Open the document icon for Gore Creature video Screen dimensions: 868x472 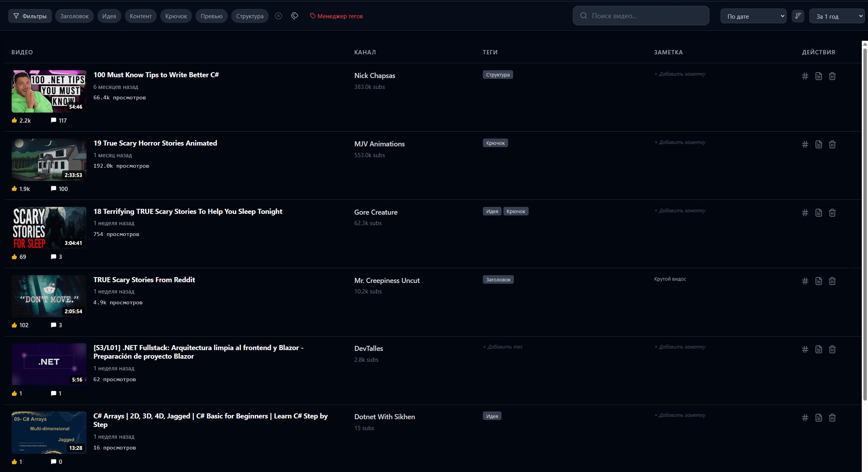pyautogui.click(x=819, y=213)
